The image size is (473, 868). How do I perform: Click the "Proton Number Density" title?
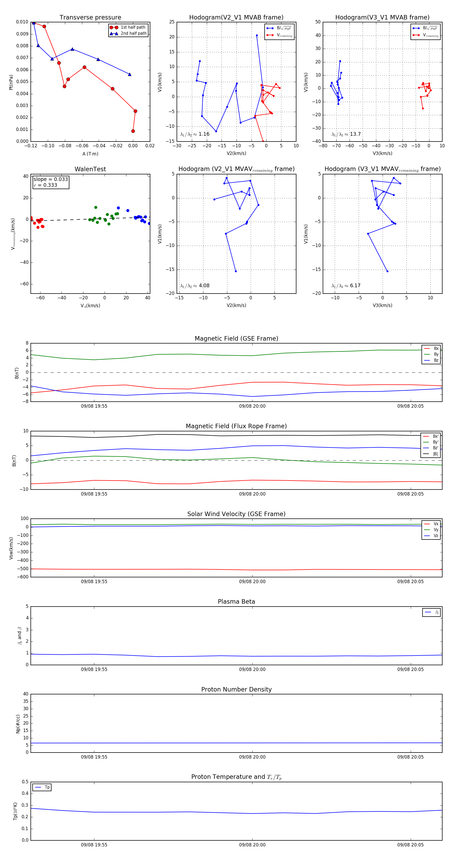click(236, 689)
